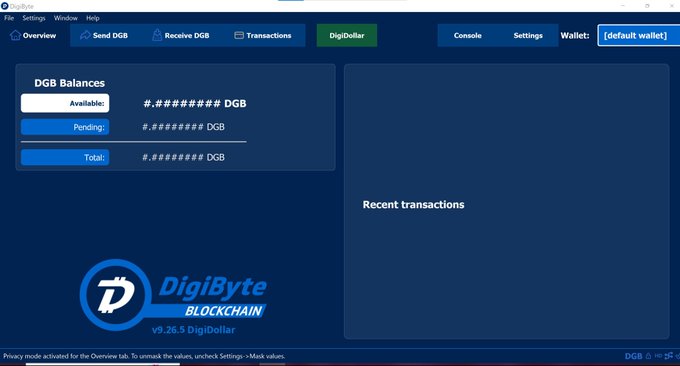Open the Settings menu in menu bar
680x366 pixels.
coord(34,18)
